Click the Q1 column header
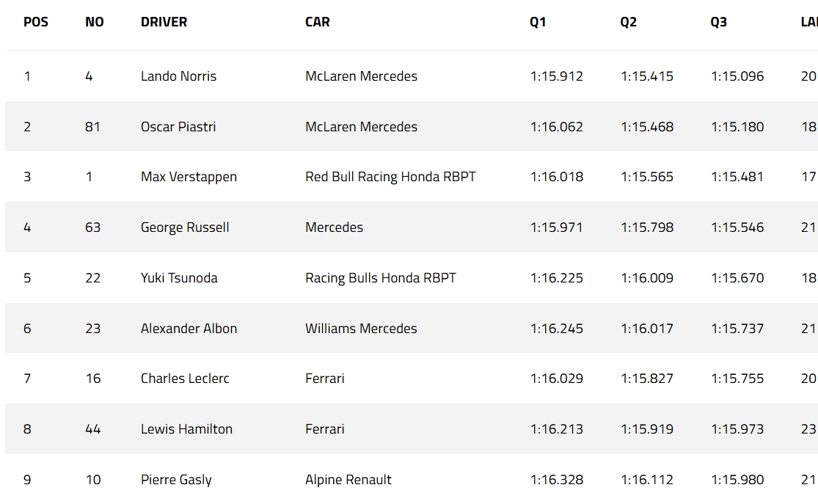 [538, 22]
